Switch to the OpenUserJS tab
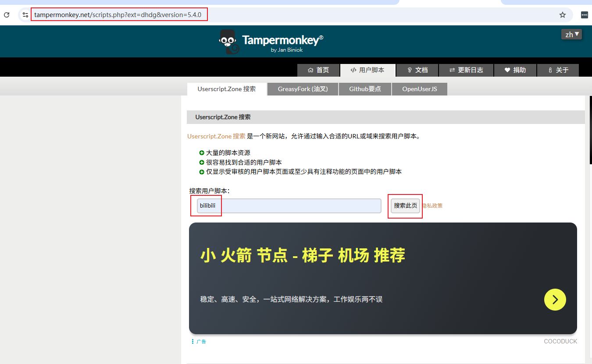Screen dimensions: 592x364 click(420, 89)
